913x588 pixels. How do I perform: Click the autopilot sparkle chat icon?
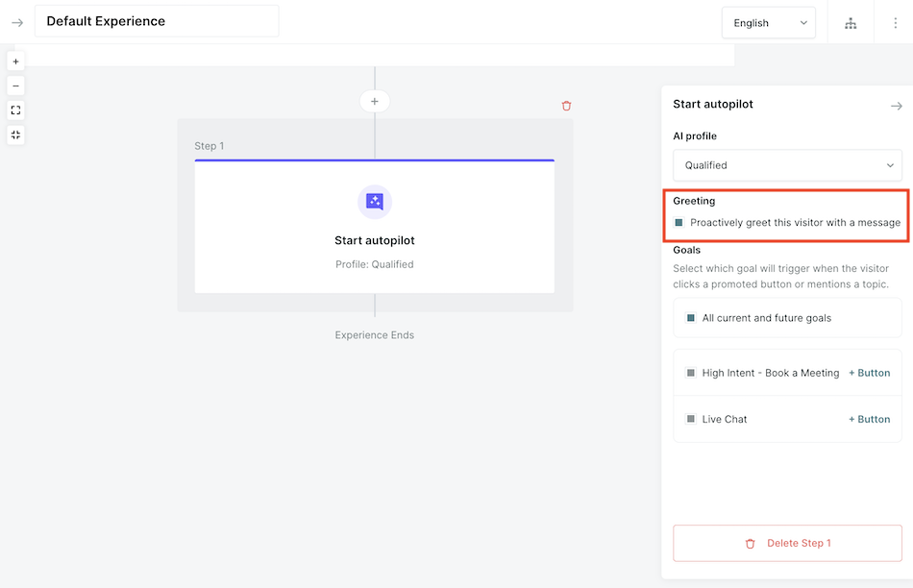375,202
